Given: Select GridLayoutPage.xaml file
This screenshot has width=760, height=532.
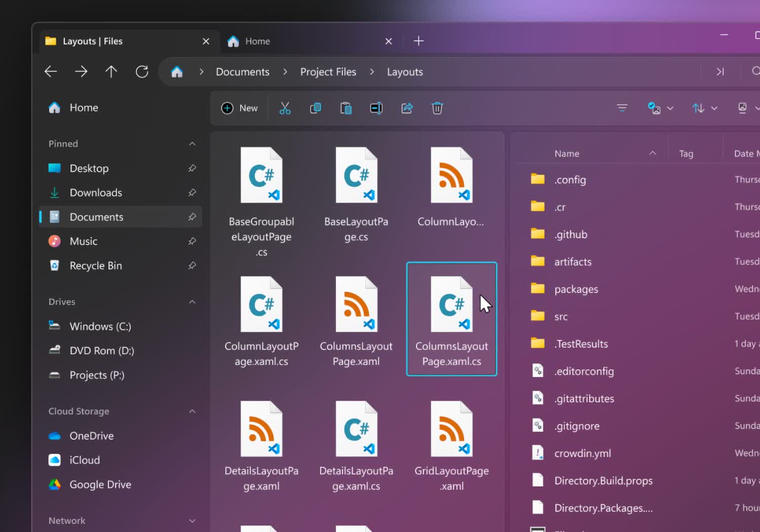Looking at the screenshot, I should [451, 446].
